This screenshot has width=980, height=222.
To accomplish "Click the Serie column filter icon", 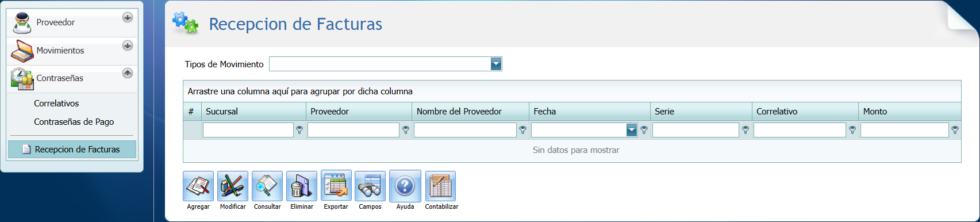I will point(745,131).
